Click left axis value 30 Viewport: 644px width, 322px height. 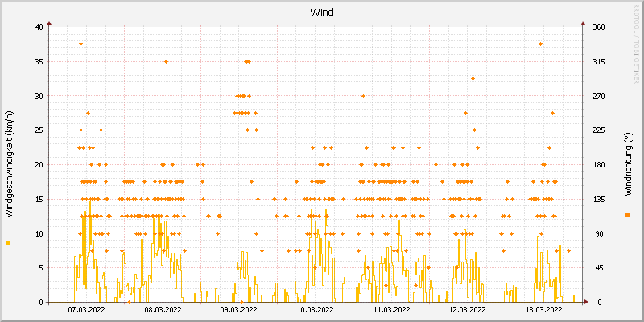click(39, 96)
